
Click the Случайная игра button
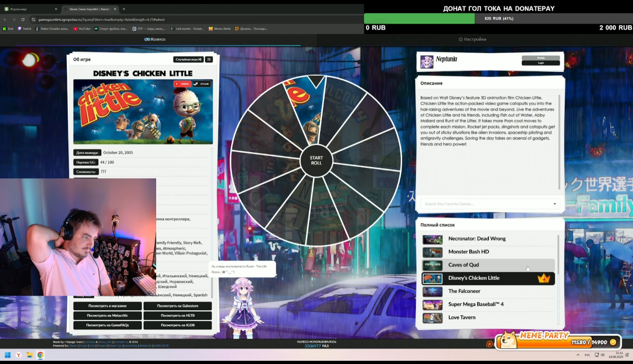pos(188,59)
